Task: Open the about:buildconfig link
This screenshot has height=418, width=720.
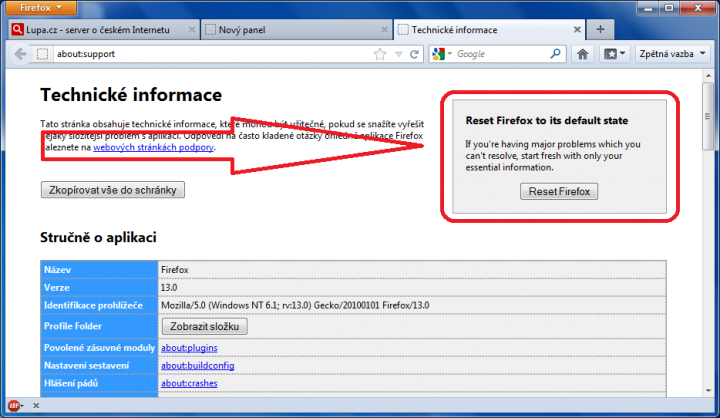Action: tap(198, 366)
